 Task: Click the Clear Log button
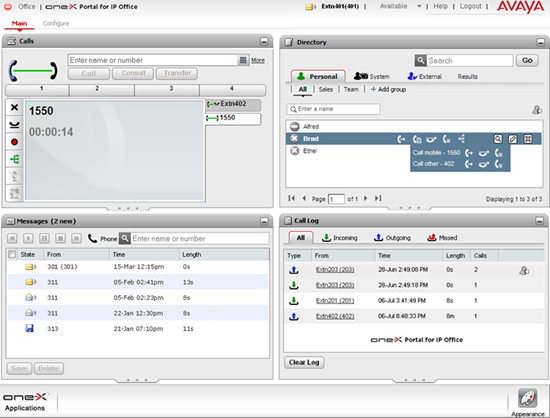(304, 363)
